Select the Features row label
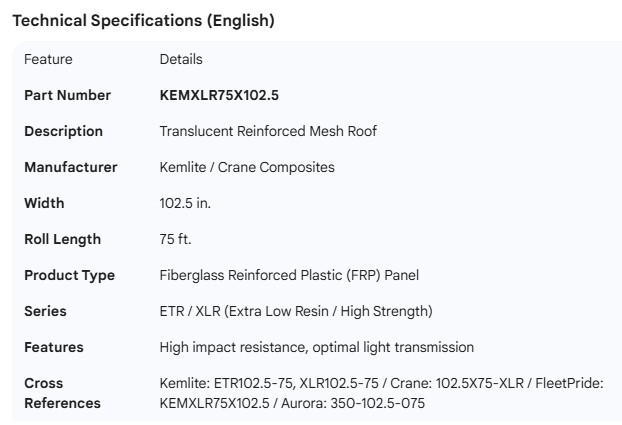 (x=54, y=347)
